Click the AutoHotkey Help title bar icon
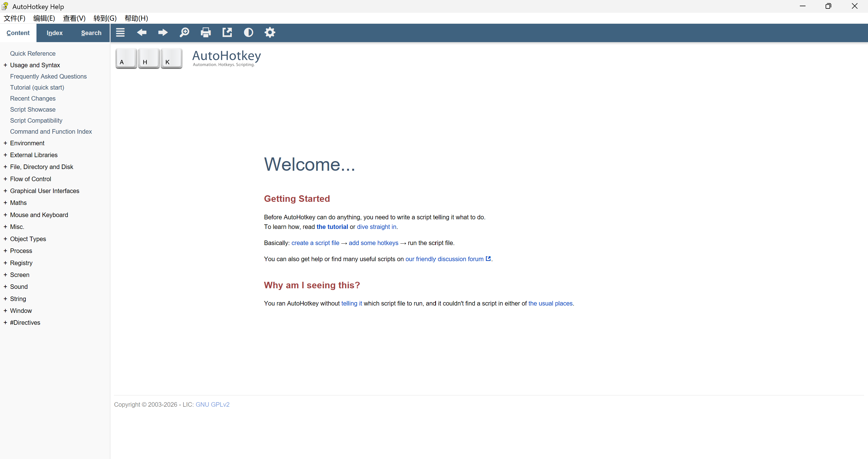Viewport: 868px width, 459px height. [x=5, y=6]
